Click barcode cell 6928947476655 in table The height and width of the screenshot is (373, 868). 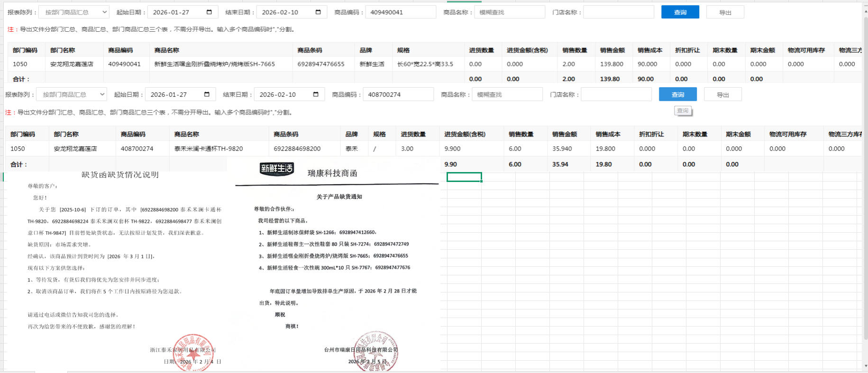[321, 64]
